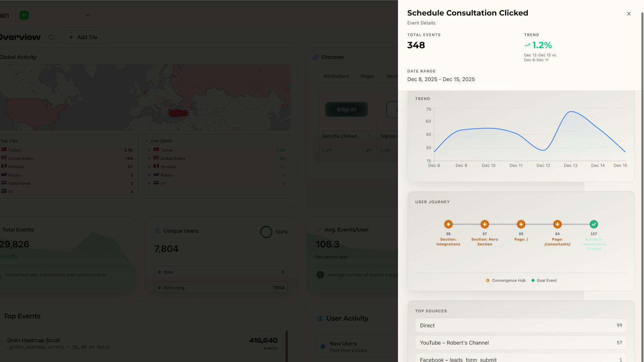Expand the Page: /consultants/ journey node
The width and height of the screenshot is (644, 362).
pyautogui.click(x=557, y=224)
